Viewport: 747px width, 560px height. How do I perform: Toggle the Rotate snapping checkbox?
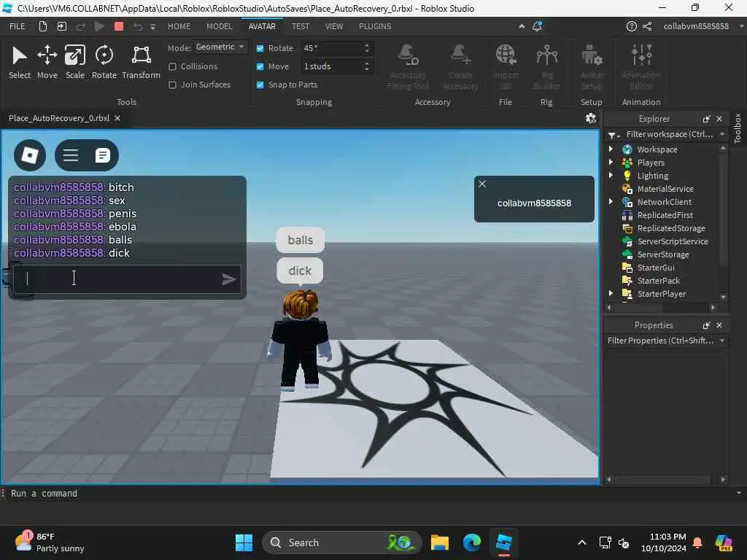point(260,48)
